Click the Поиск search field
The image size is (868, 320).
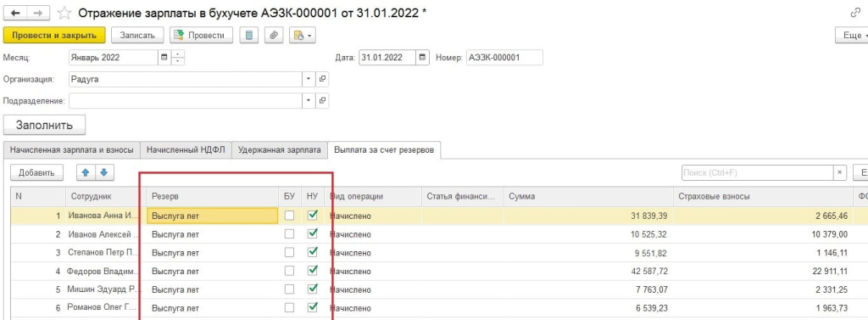(758, 172)
